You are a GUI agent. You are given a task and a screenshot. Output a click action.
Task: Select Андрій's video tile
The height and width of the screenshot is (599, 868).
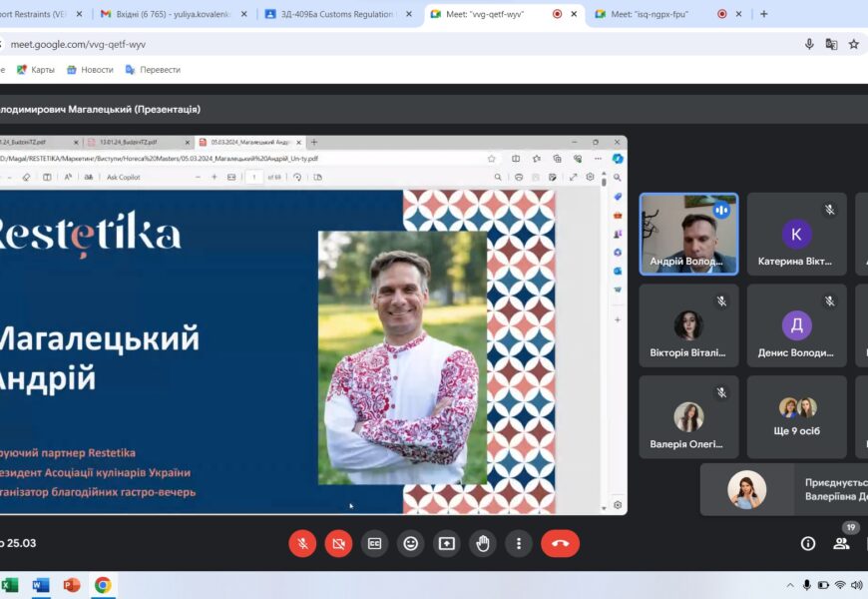pyautogui.click(x=688, y=234)
